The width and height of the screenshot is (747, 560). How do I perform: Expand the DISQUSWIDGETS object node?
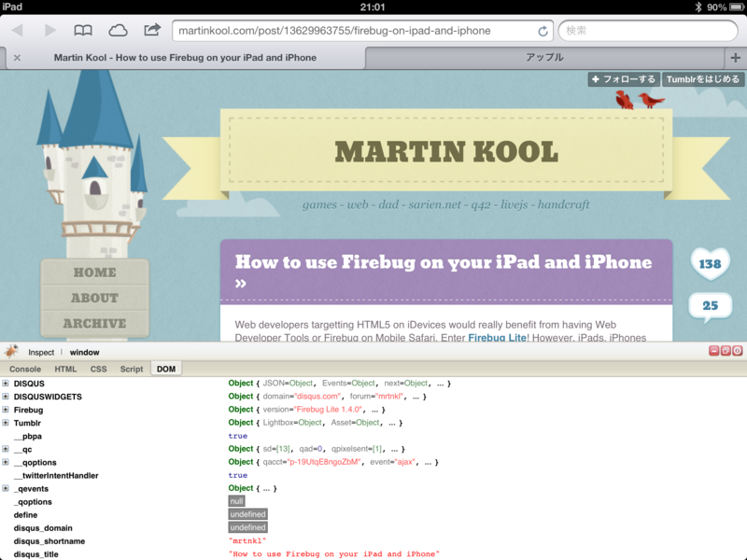click(x=6, y=396)
